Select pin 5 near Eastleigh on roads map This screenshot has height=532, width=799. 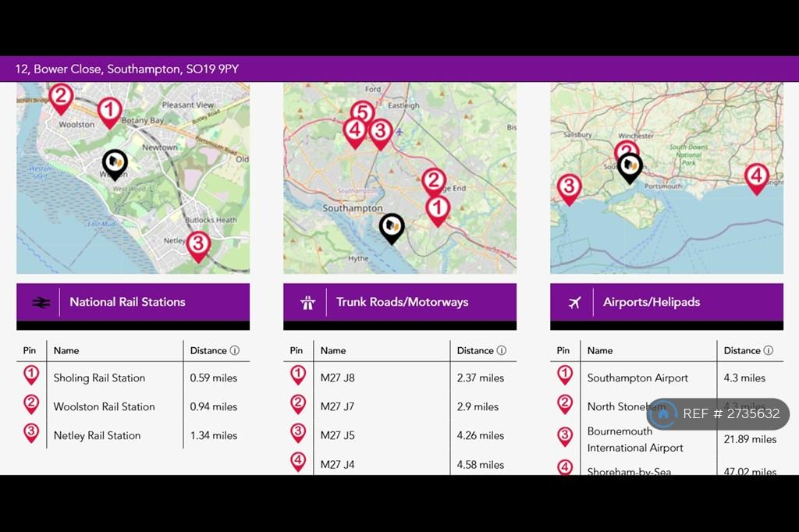[362, 113]
